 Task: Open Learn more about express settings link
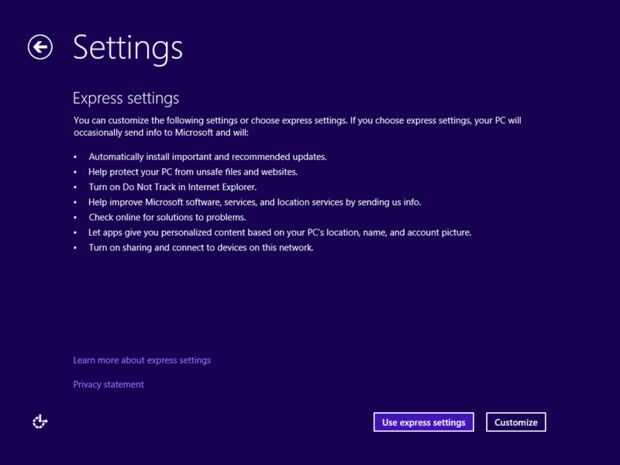click(142, 360)
